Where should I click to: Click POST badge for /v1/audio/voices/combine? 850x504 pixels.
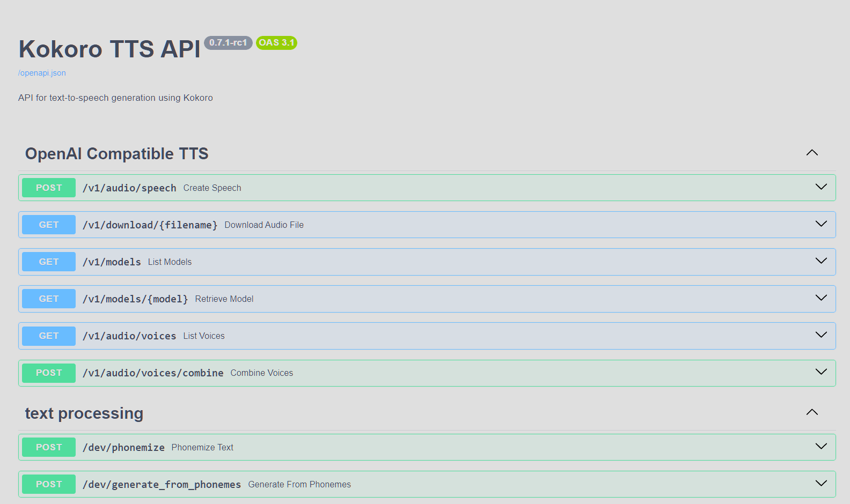point(49,373)
